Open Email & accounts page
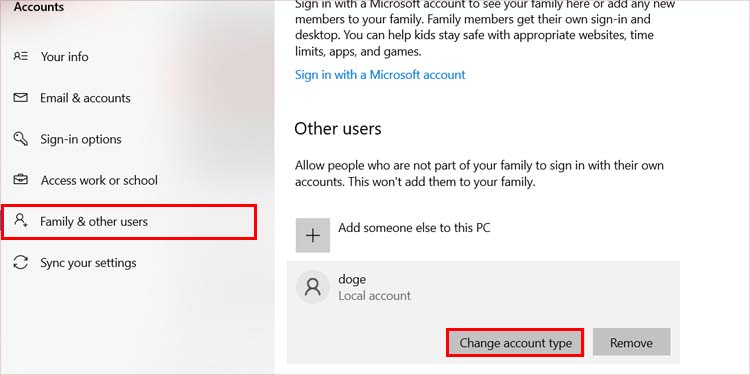Screen dimensions: 750x375 point(85,98)
